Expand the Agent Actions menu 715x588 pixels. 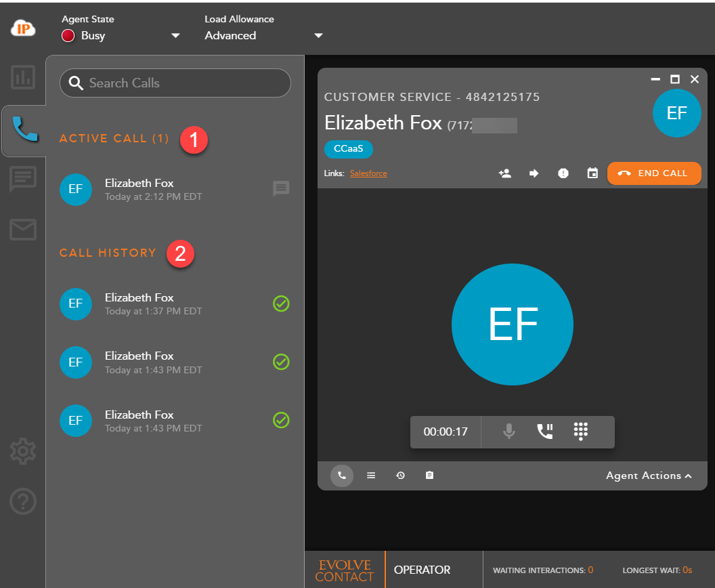point(649,476)
